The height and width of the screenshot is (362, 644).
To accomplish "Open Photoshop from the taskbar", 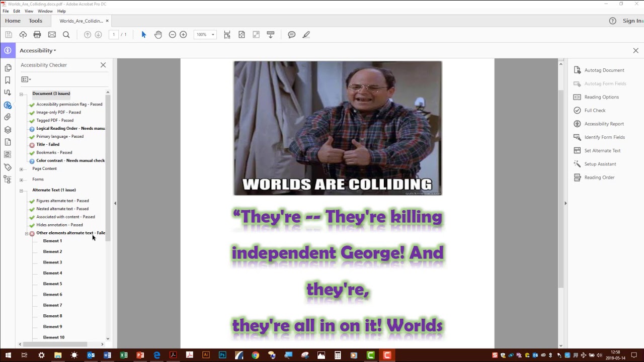I will click(222, 355).
